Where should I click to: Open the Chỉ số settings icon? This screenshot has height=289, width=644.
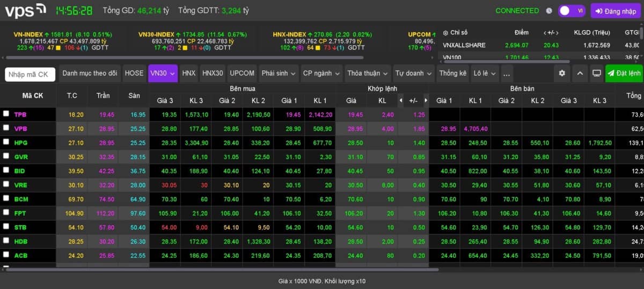pos(445,32)
